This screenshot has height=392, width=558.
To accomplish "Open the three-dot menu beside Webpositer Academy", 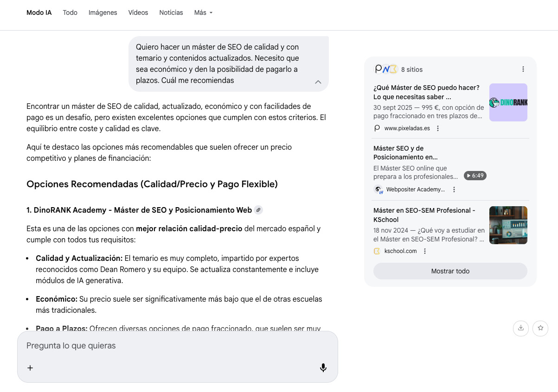I will tap(454, 190).
